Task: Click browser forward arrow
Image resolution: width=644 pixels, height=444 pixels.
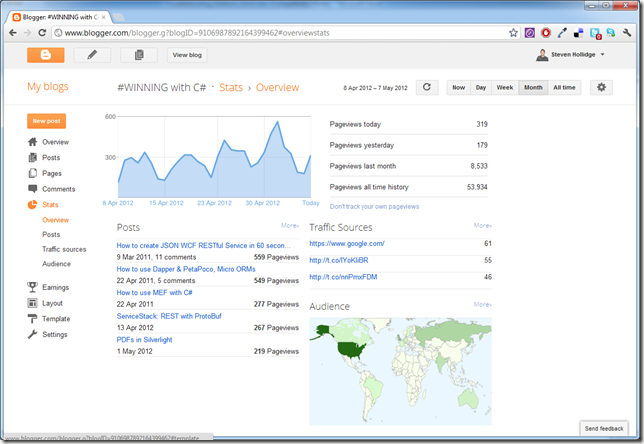Action: coord(28,32)
